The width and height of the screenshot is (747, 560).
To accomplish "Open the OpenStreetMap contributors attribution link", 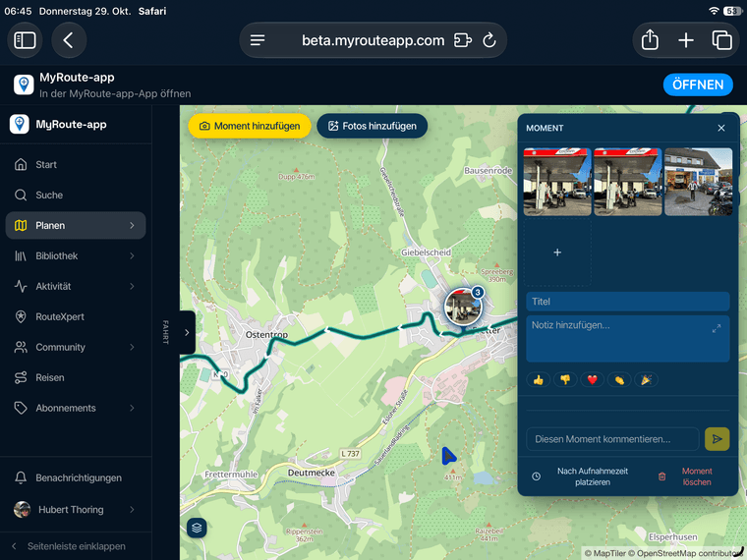I will tap(686, 553).
